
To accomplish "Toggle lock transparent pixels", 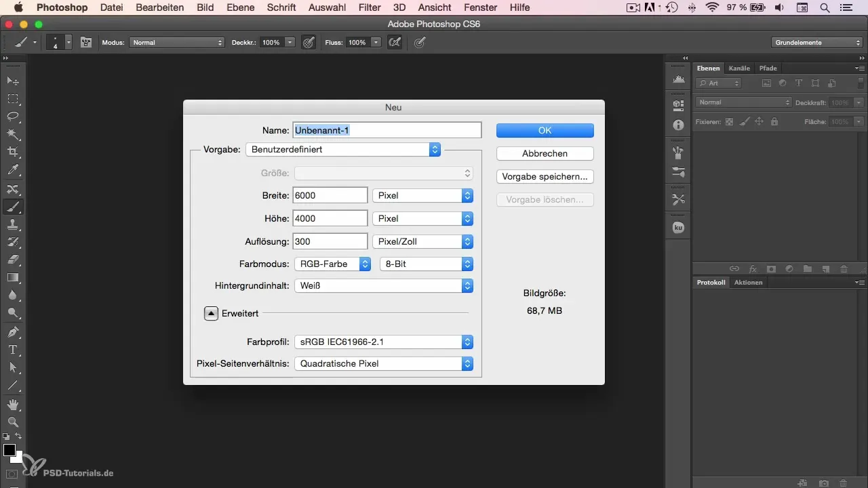I will click(x=730, y=122).
